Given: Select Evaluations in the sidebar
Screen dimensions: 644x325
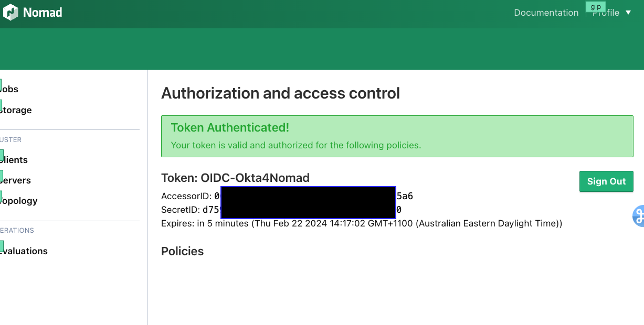Looking at the screenshot, I should 24,251.
